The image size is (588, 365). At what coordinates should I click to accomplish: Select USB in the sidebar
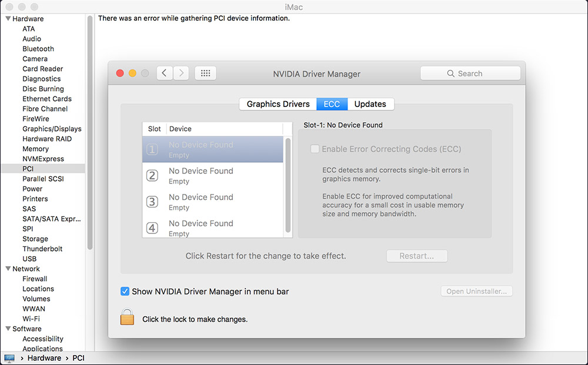[29, 259]
